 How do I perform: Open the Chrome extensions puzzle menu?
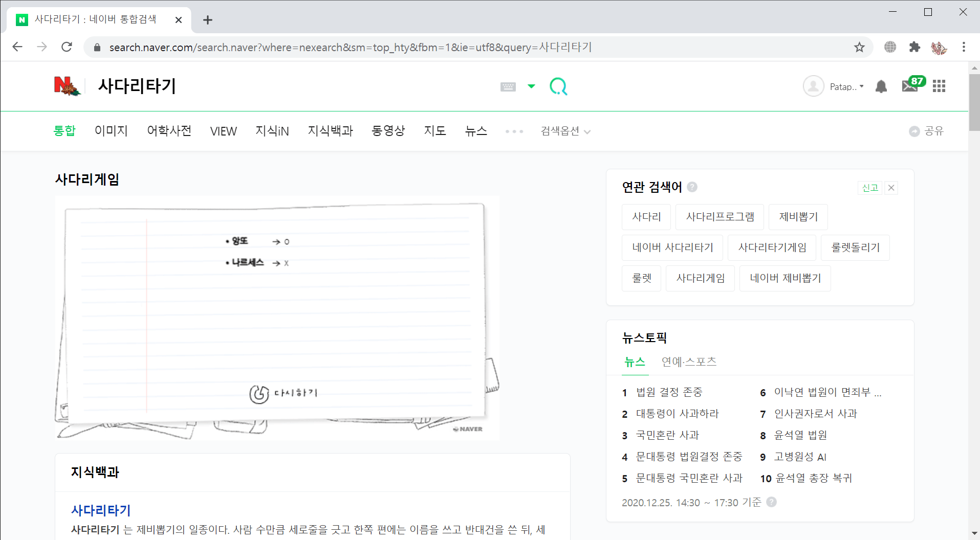point(914,47)
